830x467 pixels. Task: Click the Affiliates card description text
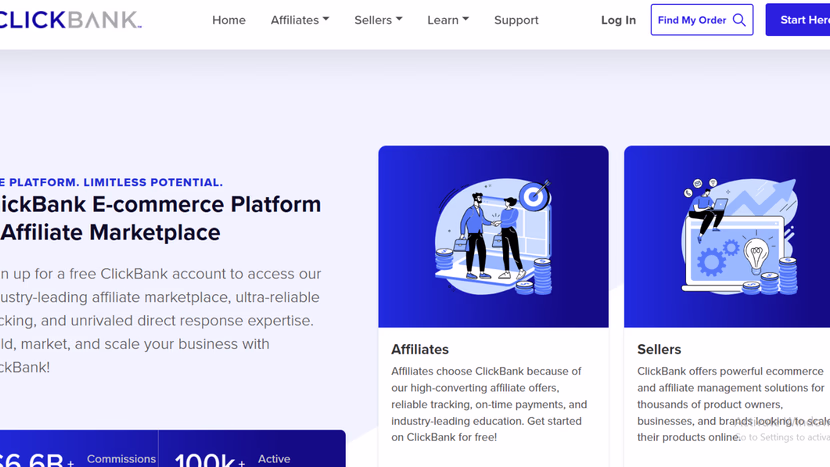(x=489, y=404)
